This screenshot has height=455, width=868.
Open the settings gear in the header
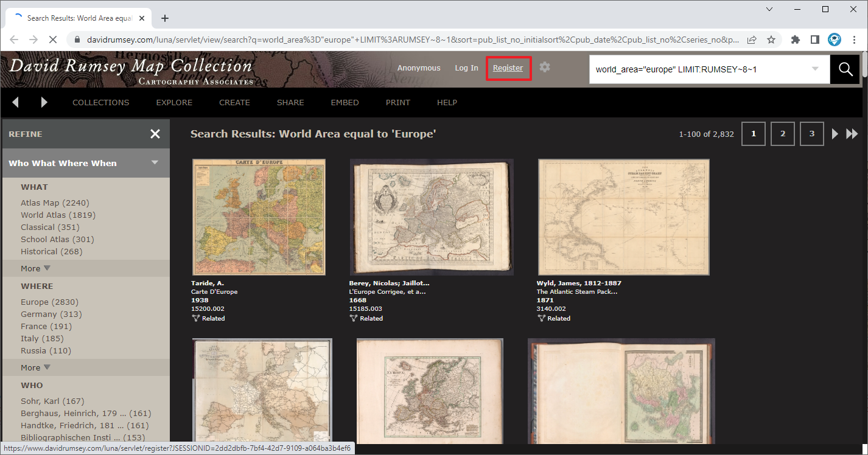[x=544, y=68]
